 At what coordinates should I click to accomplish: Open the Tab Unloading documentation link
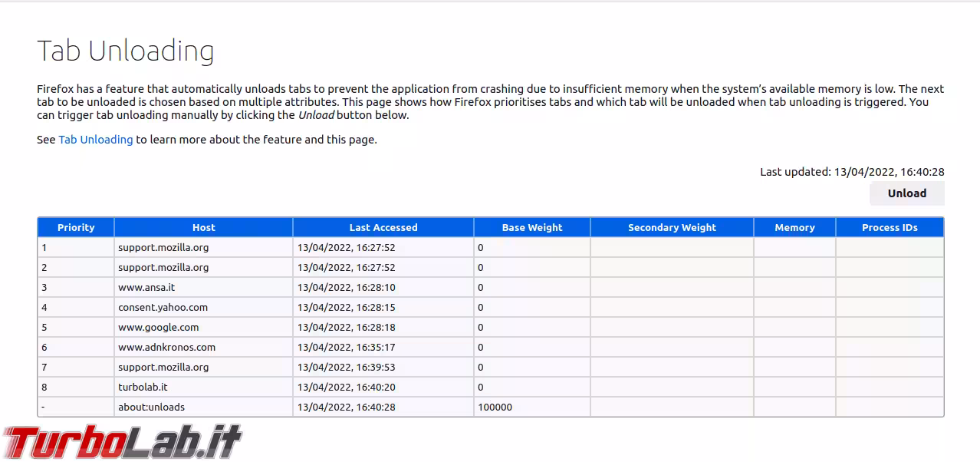pyautogui.click(x=95, y=139)
